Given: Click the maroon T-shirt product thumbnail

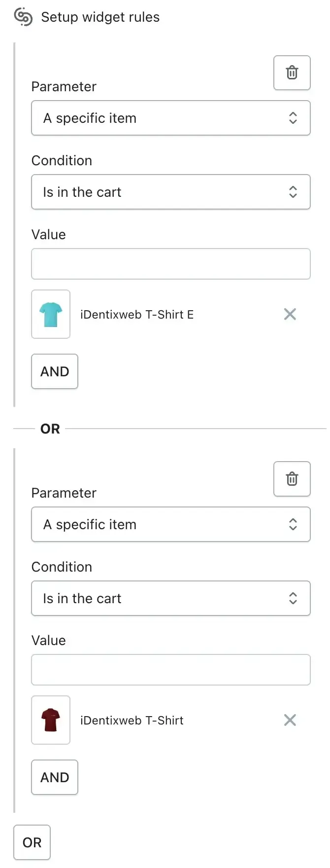Looking at the screenshot, I should coord(51,720).
